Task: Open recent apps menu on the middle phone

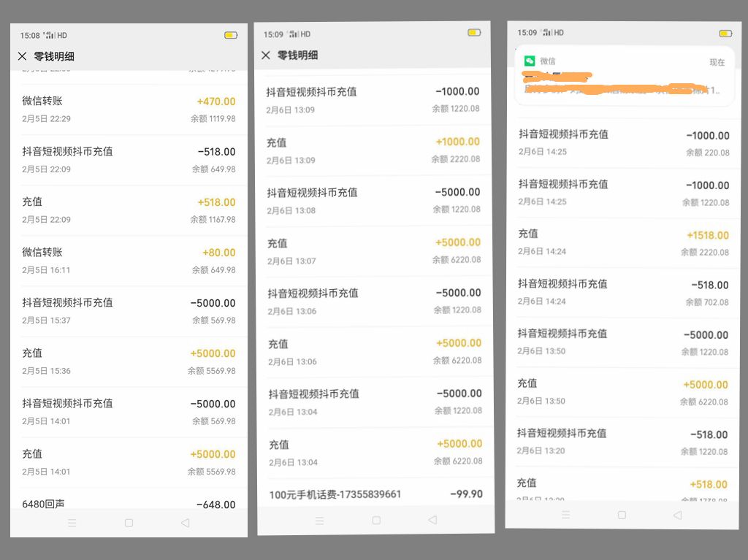Action: [320, 521]
